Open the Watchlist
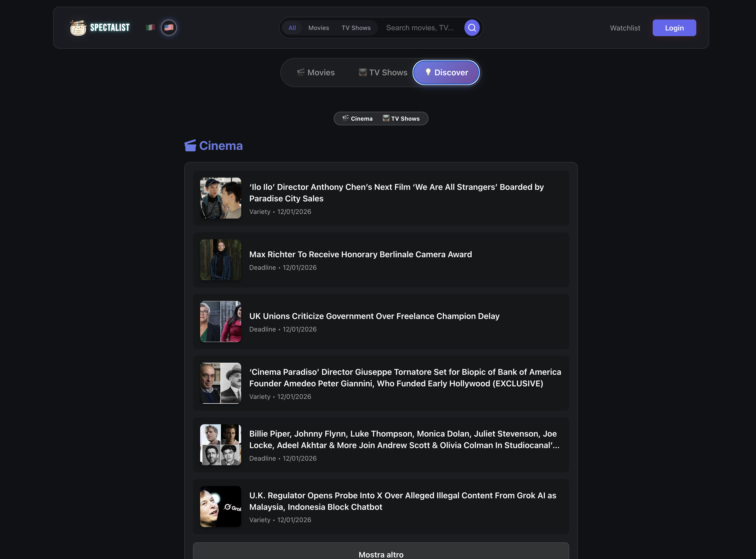 [625, 28]
